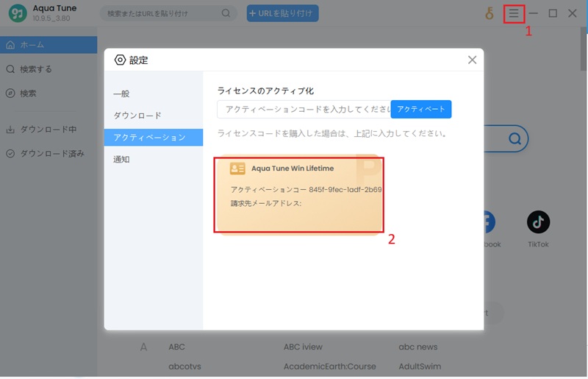This screenshot has height=379, width=588.
Task: Click the Aqua Tune Win Lifetime title
Action: [x=293, y=169]
